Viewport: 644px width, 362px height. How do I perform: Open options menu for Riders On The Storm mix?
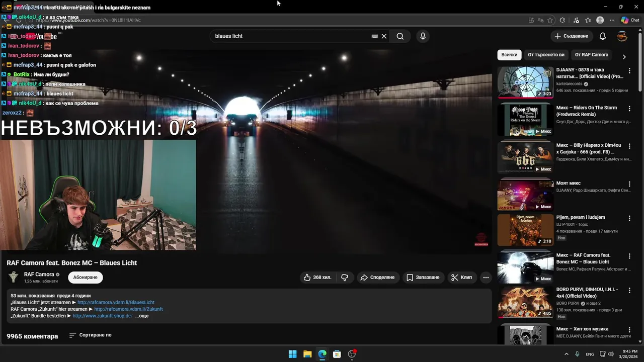tap(629, 109)
